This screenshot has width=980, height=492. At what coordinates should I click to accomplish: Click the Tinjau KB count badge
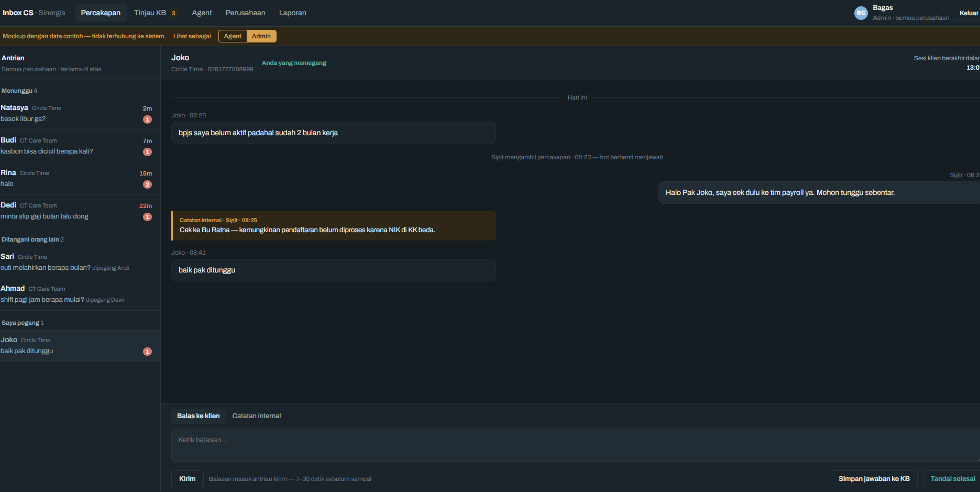pyautogui.click(x=173, y=13)
